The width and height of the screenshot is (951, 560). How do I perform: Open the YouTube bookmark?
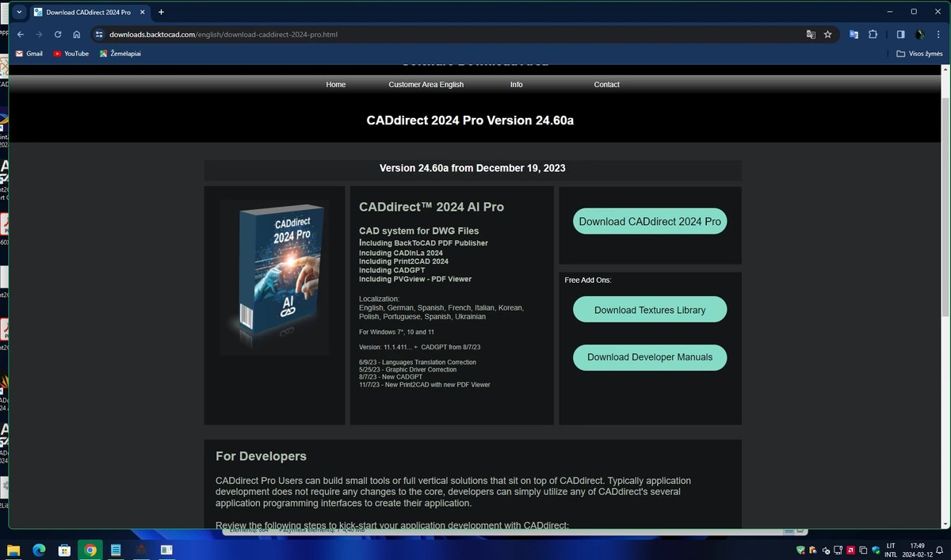[x=71, y=54]
